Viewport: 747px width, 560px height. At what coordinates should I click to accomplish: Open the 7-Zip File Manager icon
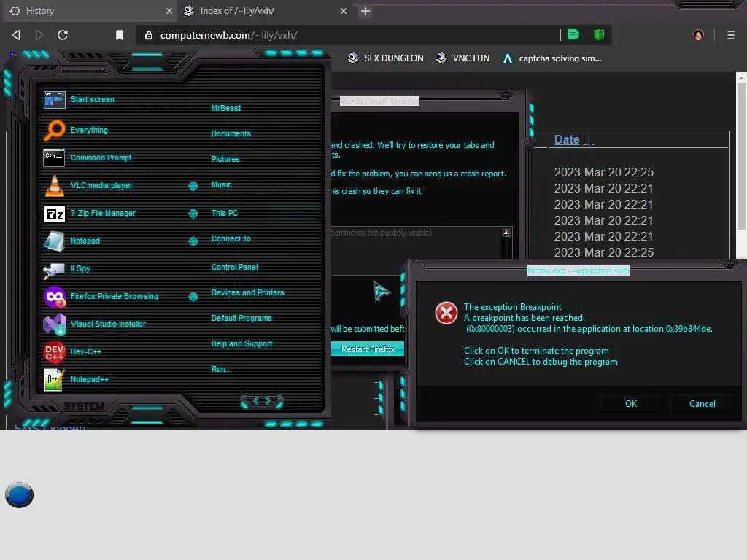(x=54, y=214)
